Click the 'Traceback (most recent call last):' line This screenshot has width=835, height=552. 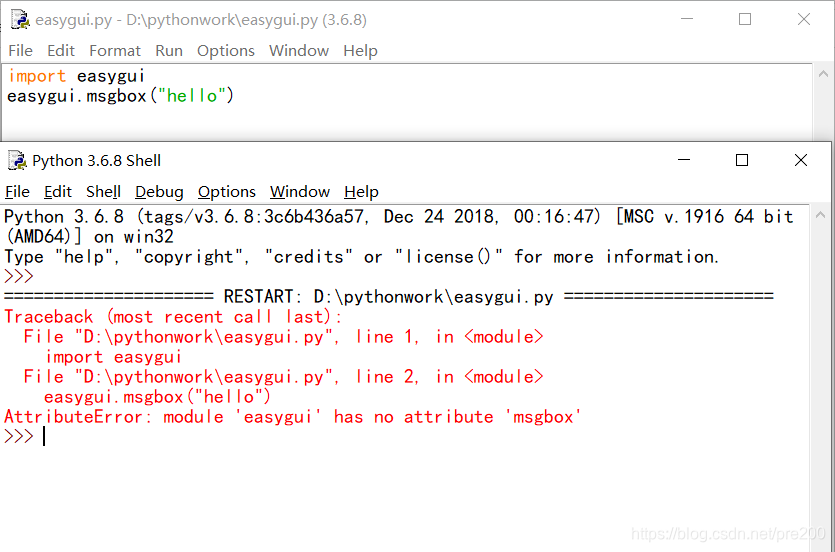click(173, 317)
